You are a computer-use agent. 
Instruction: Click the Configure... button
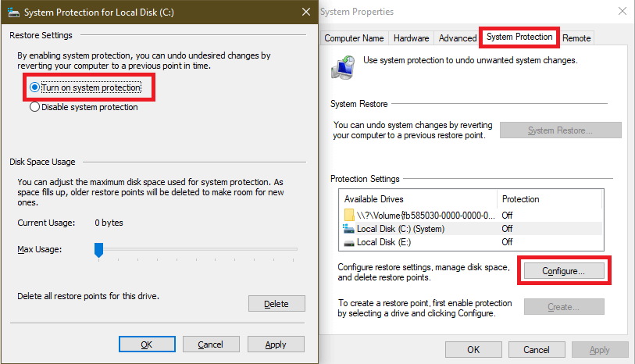click(x=564, y=271)
